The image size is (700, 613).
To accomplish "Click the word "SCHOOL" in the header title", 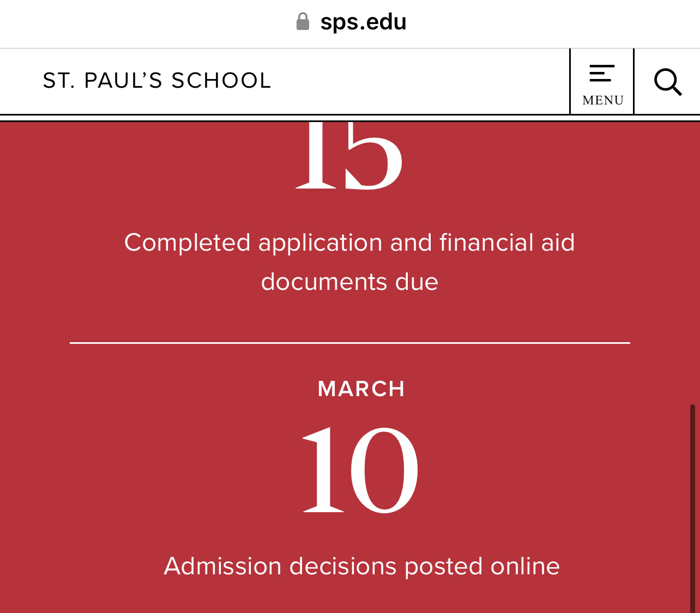I will click(x=221, y=81).
